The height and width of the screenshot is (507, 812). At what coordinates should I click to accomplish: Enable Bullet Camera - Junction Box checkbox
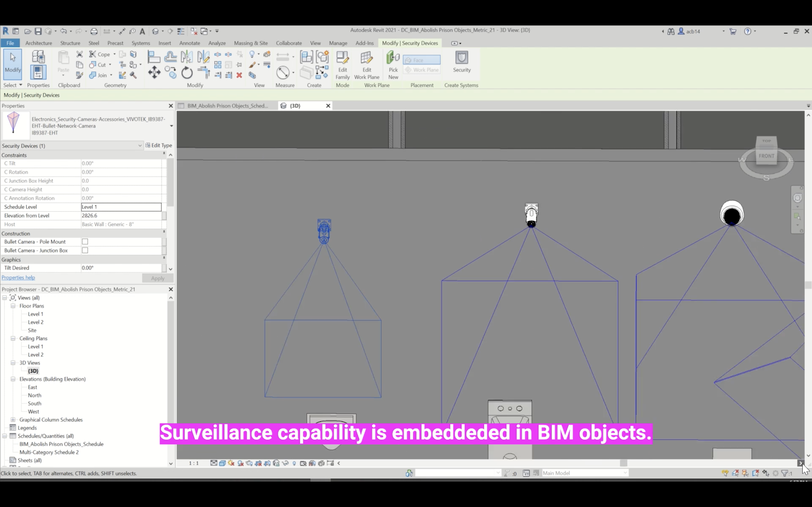pos(85,250)
